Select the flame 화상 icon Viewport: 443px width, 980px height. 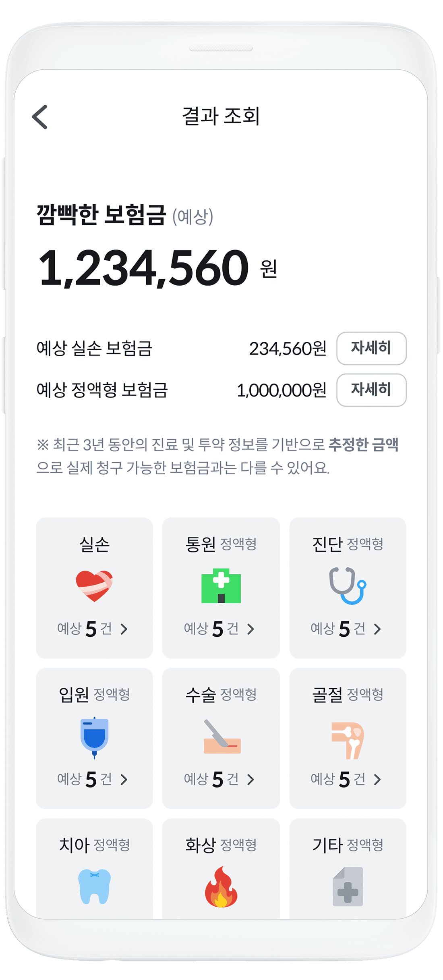[221, 887]
